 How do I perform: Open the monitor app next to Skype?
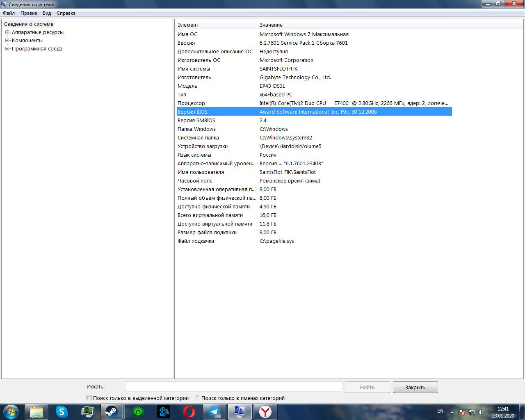tap(87, 412)
